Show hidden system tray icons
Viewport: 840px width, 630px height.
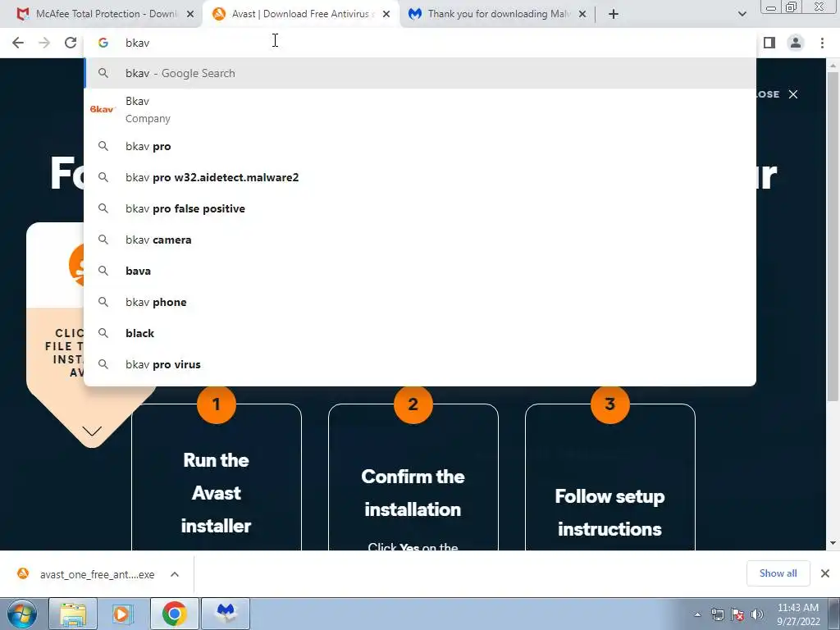click(697, 614)
